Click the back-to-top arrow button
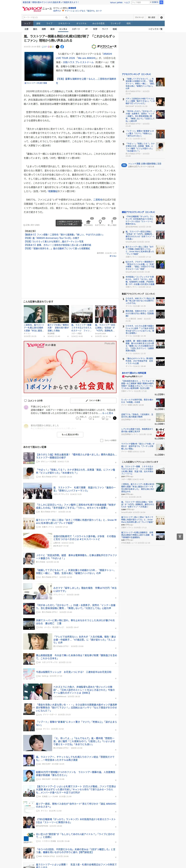Screen dimensions: 186x868 (180, 536)
